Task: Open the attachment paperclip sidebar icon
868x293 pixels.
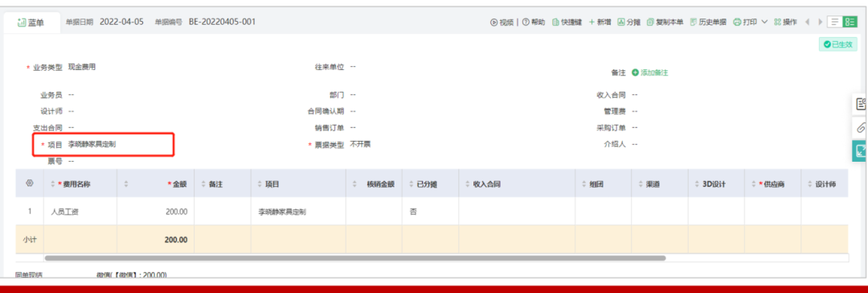Action: tap(860, 127)
